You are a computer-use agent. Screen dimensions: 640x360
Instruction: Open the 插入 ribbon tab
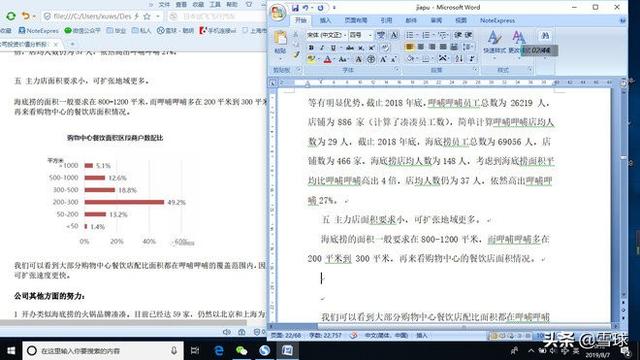(x=325, y=20)
